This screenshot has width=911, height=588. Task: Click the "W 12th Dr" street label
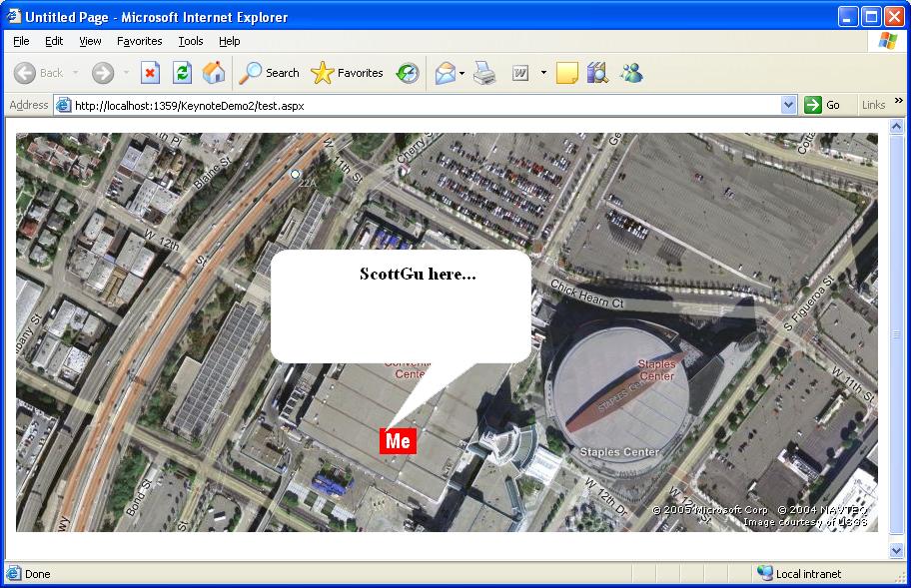[x=606, y=497]
